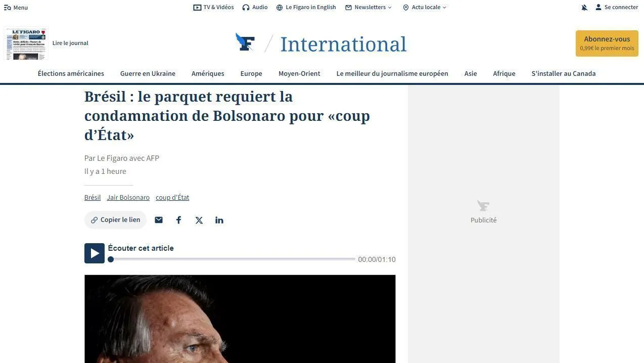Screen dimensions: 644x363
Task: Open the Moyen-Orient section
Action: [299, 73]
